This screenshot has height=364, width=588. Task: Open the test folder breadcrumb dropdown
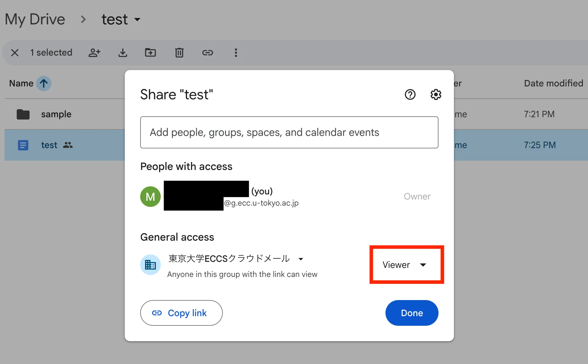(121, 19)
